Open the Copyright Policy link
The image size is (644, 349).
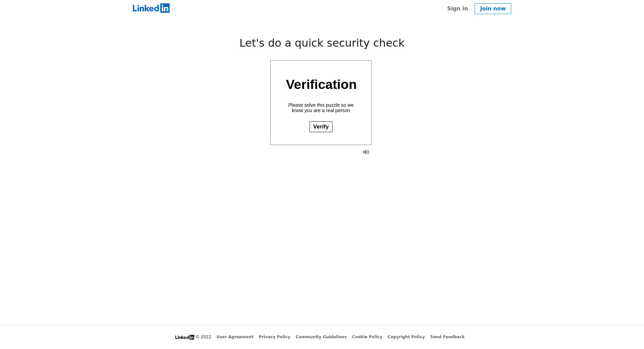coord(406,337)
